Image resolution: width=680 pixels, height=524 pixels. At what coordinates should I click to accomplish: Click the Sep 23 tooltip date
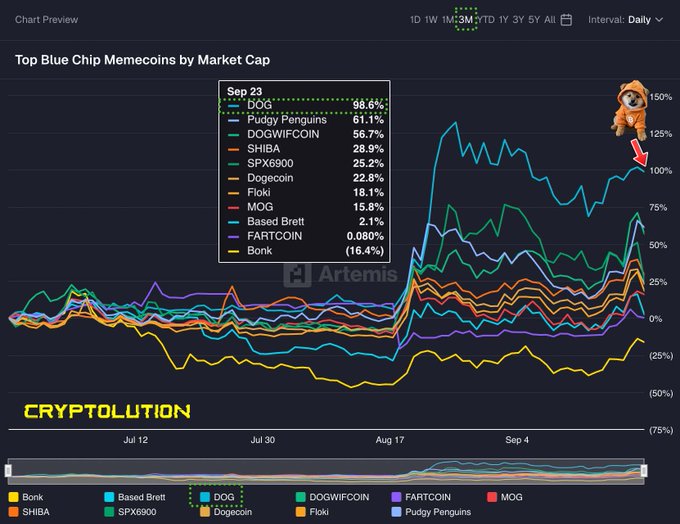[x=244, y=92]
